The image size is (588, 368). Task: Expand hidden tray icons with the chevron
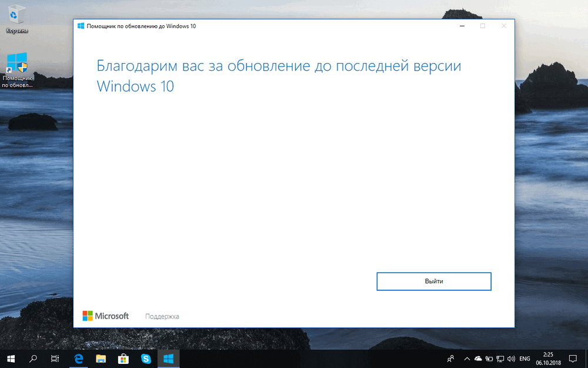[466, 359]
